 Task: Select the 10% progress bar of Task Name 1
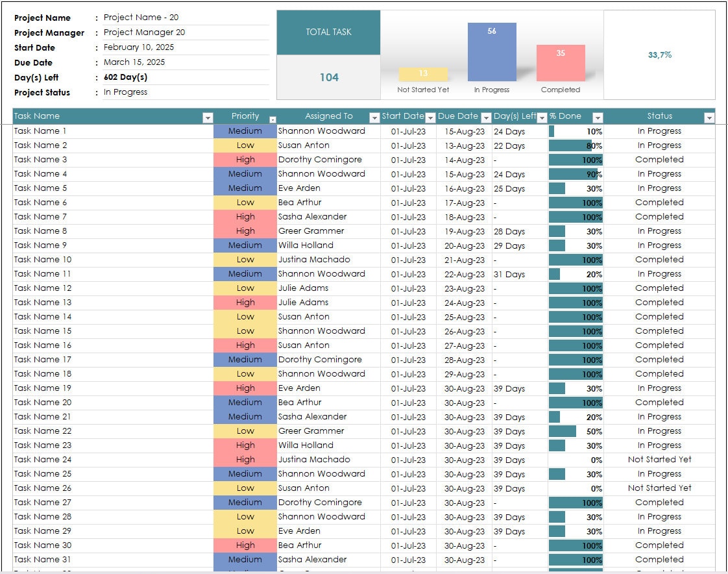576,132
